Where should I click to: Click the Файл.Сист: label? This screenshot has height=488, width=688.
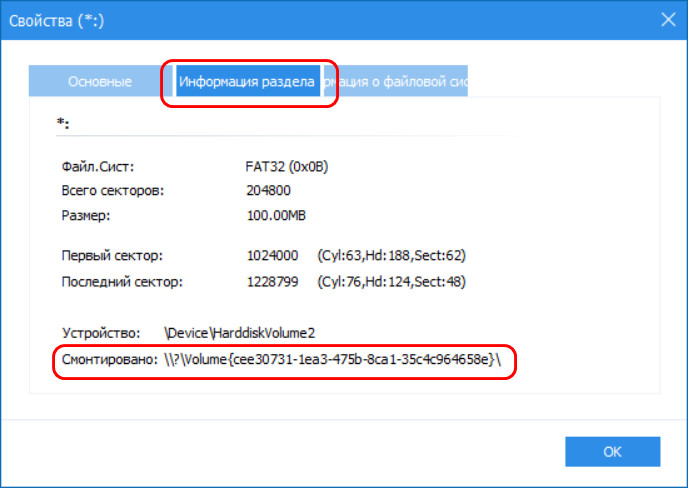pyautogui.click(x=98, y=167)
